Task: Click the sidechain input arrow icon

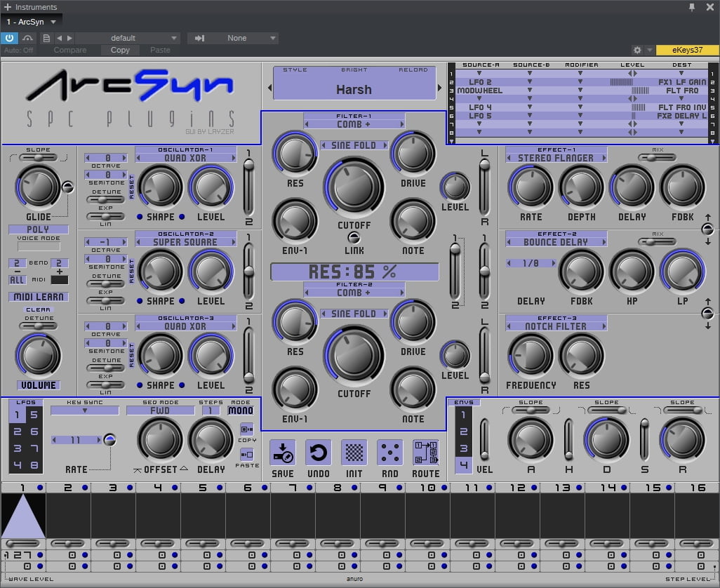Action: click(199, 38)
